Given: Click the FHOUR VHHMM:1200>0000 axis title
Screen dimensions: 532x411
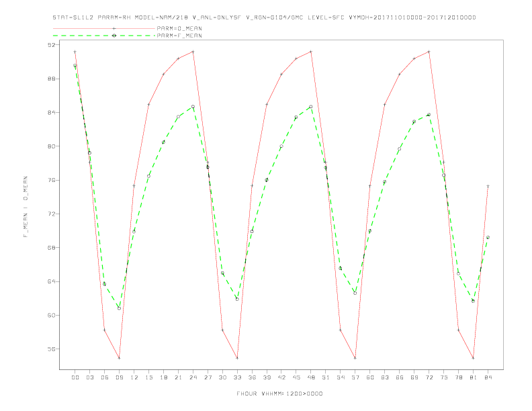Looking at the screenshot, I should (279, 394).
